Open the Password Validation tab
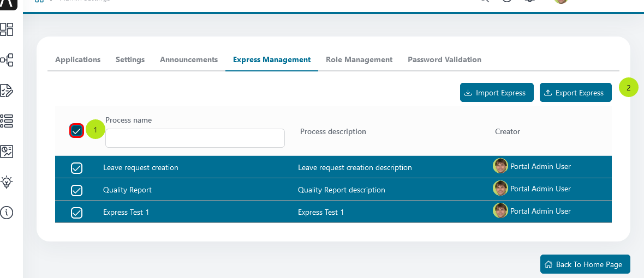The height and width of the screenshot is (278, 644). [x=444, y=60]
